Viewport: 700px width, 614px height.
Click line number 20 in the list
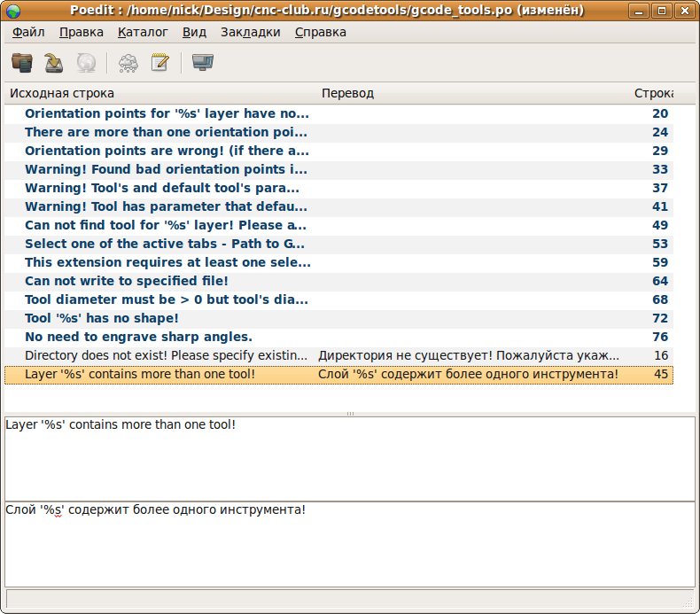(x=660, y=113)
